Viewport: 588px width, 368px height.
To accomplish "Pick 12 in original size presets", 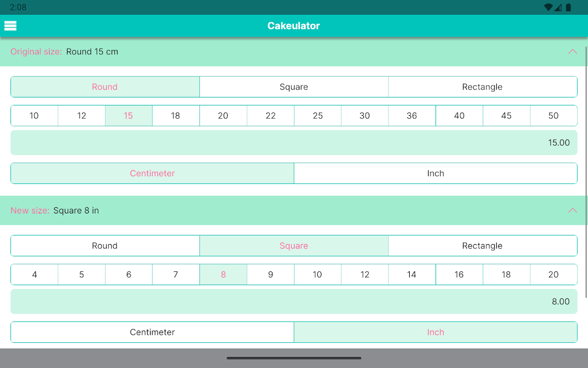I will point(82,115).
